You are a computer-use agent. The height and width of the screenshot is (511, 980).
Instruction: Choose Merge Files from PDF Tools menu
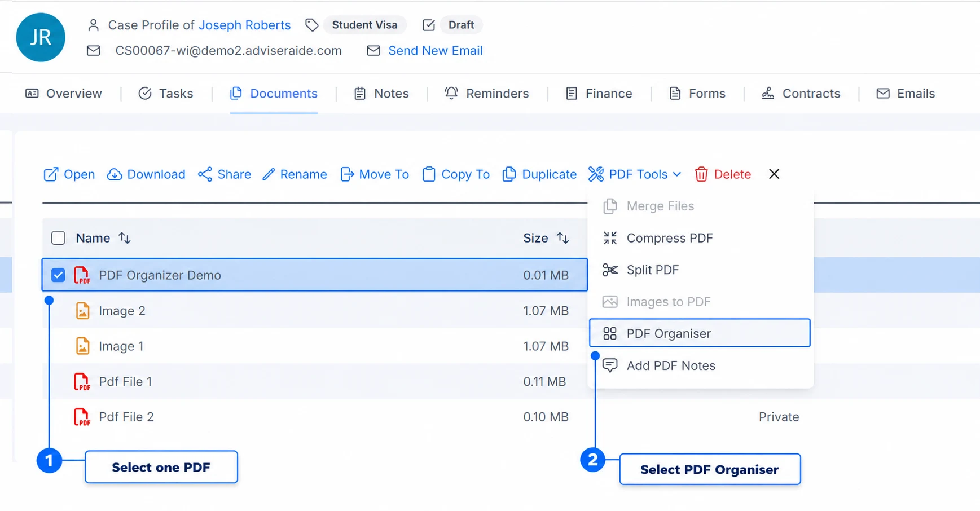(700, 206)
